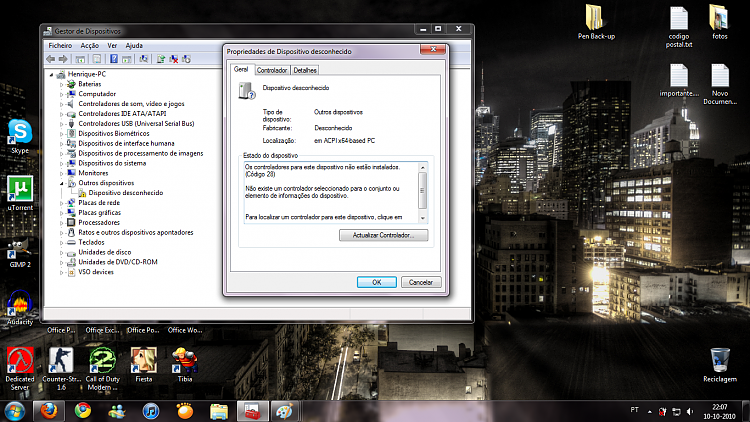Screen dimensions: 750x422
Task: Toggle the console tree show/hide toolbar icon
Action: tap(80, 59)
